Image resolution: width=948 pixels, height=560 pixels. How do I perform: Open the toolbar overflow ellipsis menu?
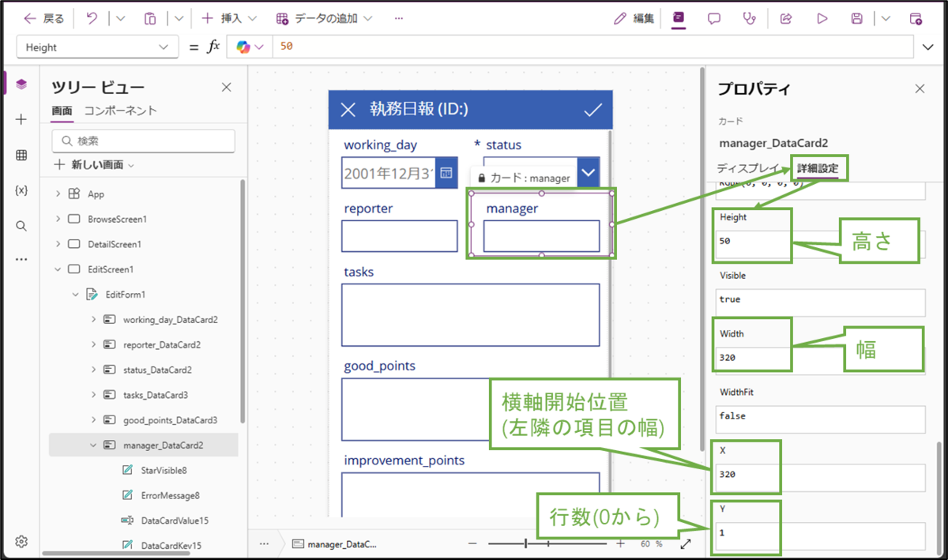[398, 18]
